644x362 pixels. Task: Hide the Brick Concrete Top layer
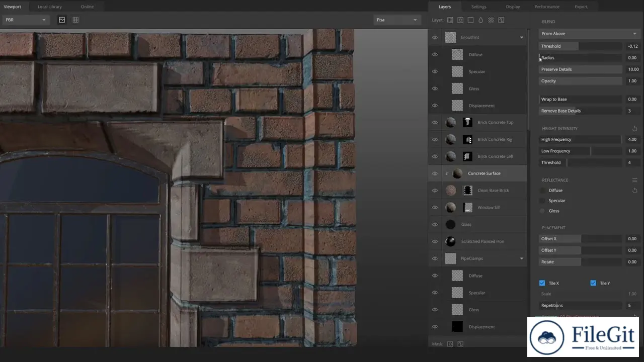pyautogui.click(x=435, y=122)
